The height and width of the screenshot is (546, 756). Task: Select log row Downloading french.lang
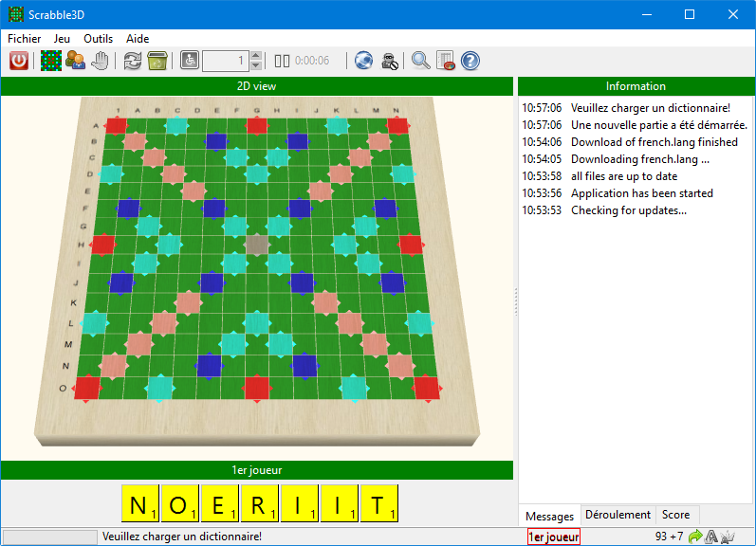tap(636, 159)
